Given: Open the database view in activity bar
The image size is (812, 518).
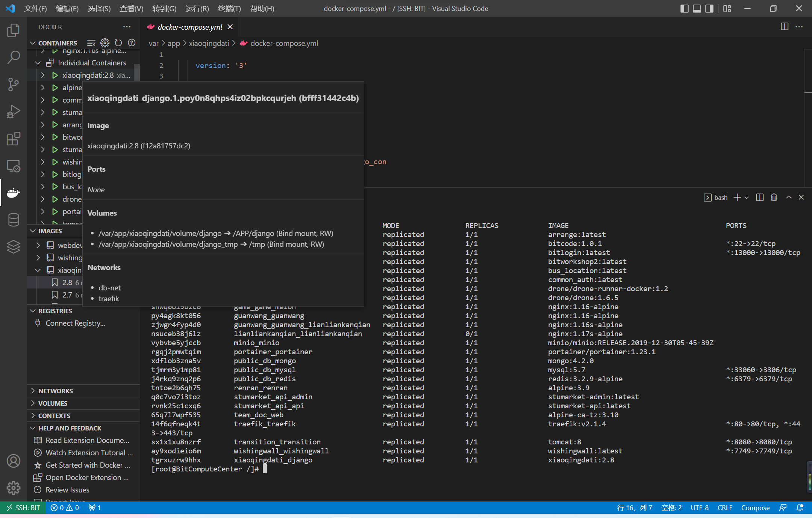Looking at the screenshot, I should (14, 220).
